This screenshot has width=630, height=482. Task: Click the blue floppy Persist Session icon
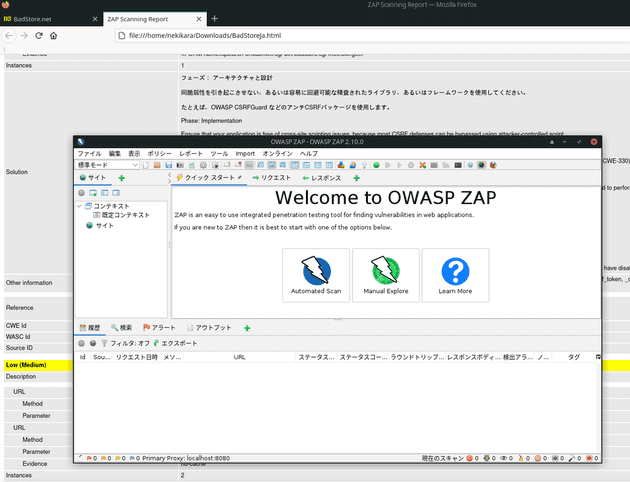tap(169, 165)
